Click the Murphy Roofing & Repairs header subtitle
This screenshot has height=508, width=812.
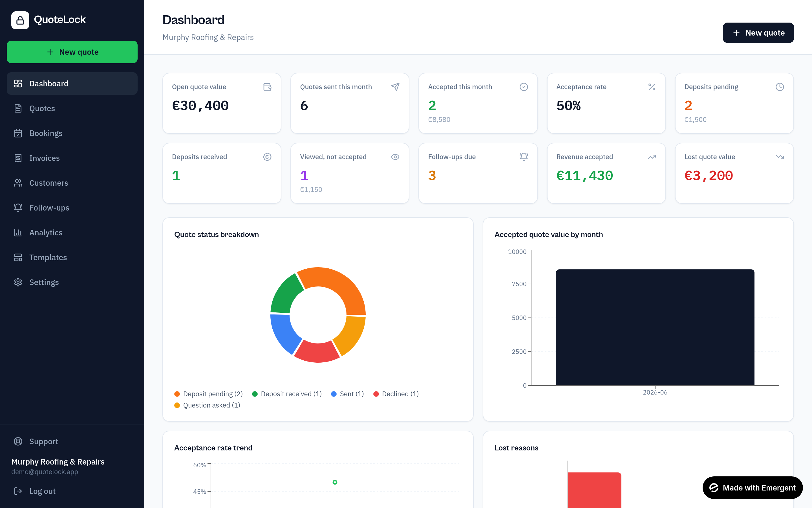pos(208,37)
